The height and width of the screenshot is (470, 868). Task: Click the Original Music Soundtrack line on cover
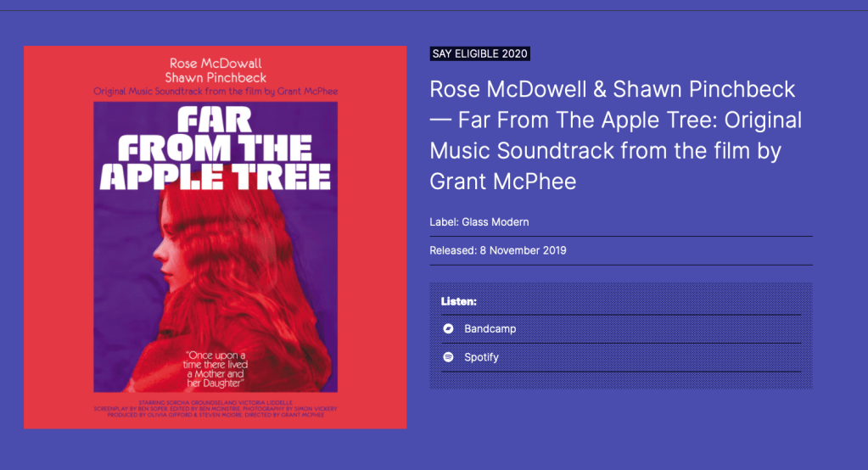pos(216,90)
